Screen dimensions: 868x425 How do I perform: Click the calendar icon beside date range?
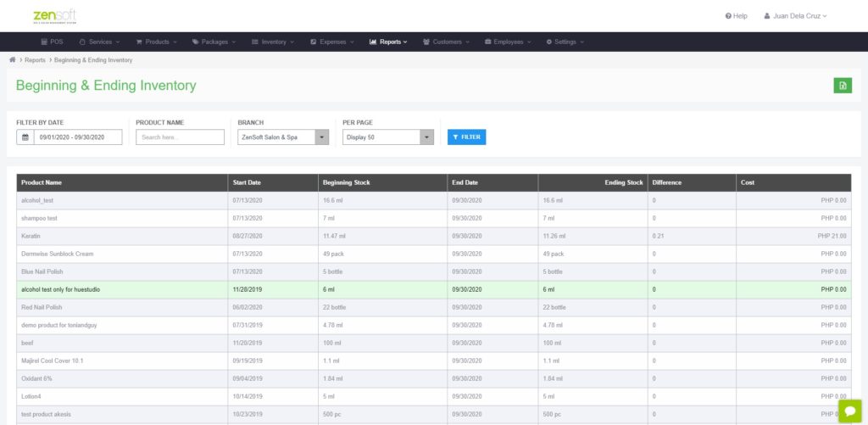[25, 137]
